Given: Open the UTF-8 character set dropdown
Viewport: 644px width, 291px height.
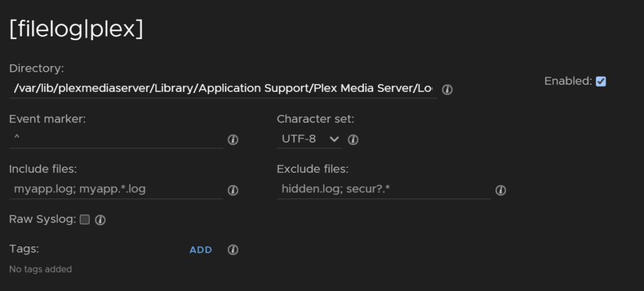Looking at the screenshot, I should (309, 139).
